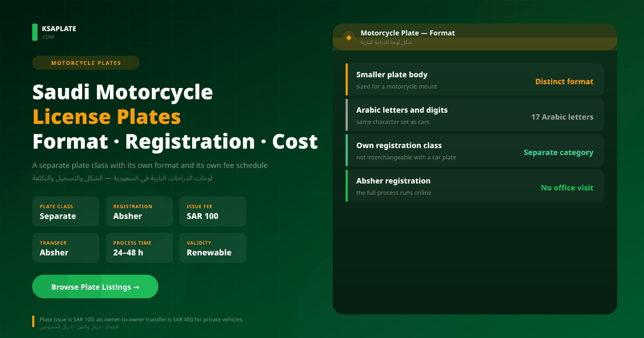Click 'sized for a motorcycle mount' caption
The image size is (644, 338).
pyautogui.click(x=397, y=86)
